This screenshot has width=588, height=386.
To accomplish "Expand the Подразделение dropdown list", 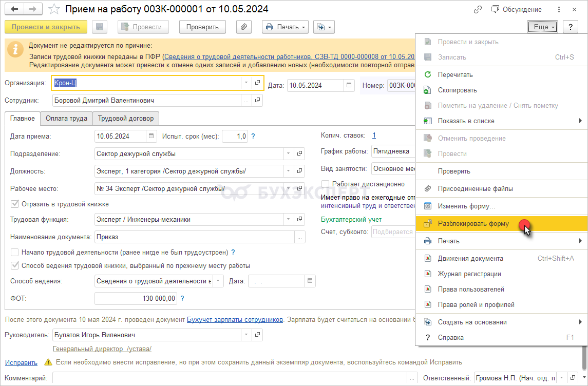I will coord(288,153).
